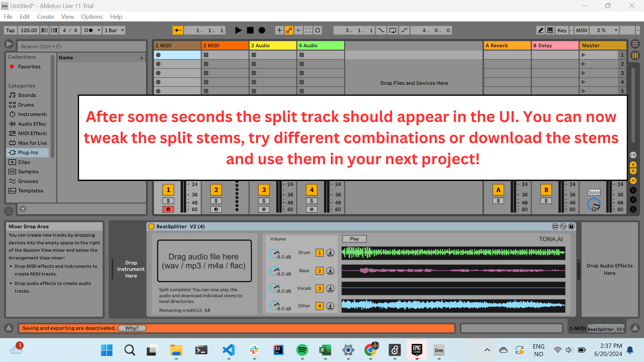Click the Why? button for saving info
This screenshot has height=362, width=644.
131,328
